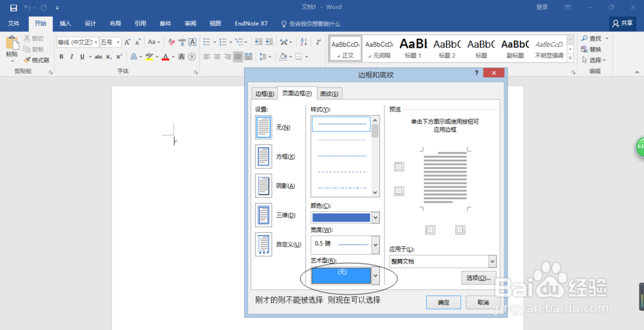Screen dimensions: 644x330
Task: Toggle the right border button below preview
Action: (x=460, y=229)
